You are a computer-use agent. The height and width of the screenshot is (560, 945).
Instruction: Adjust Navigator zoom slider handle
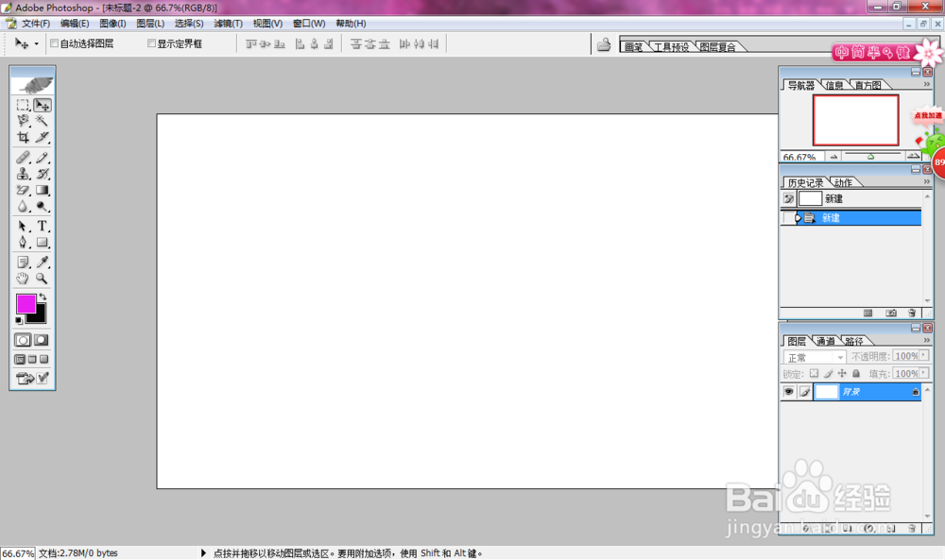(x=870, y=157)
